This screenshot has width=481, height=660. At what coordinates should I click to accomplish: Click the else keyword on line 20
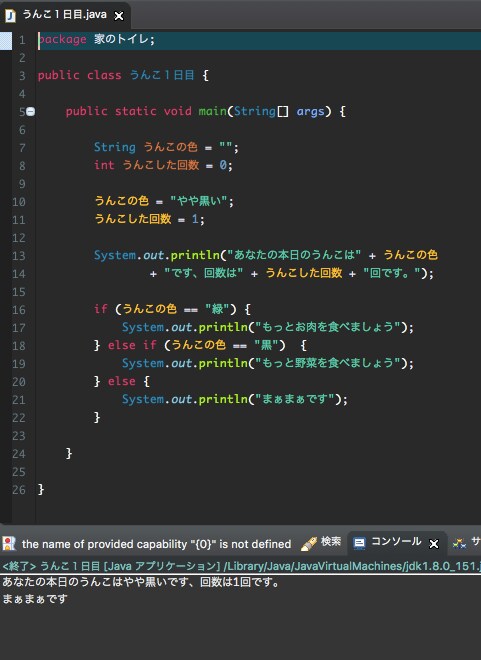point(122,381)
